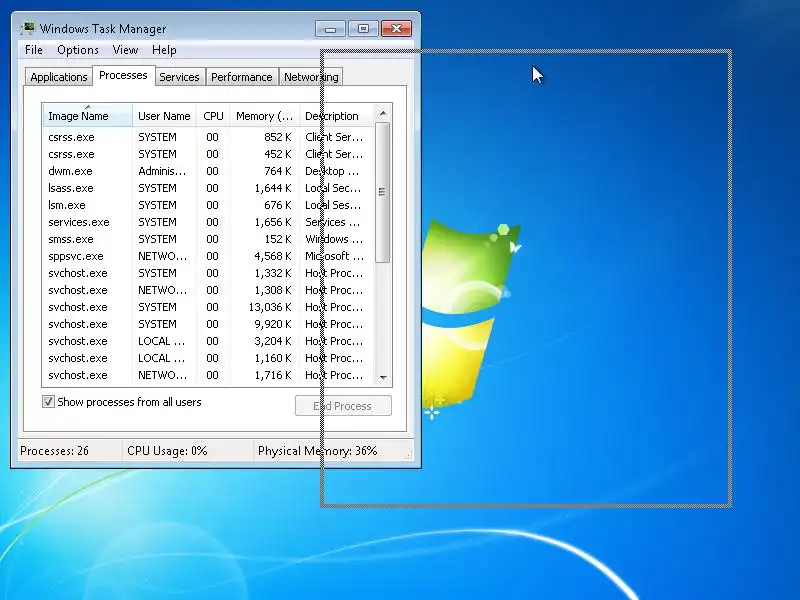This screenshot has height=600, width=800.
Task: Open the Options menu
Action: (78, 50)
